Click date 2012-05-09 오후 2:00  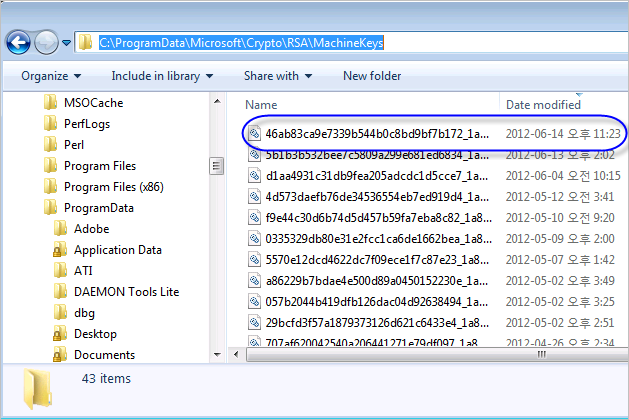pos(560,239)
